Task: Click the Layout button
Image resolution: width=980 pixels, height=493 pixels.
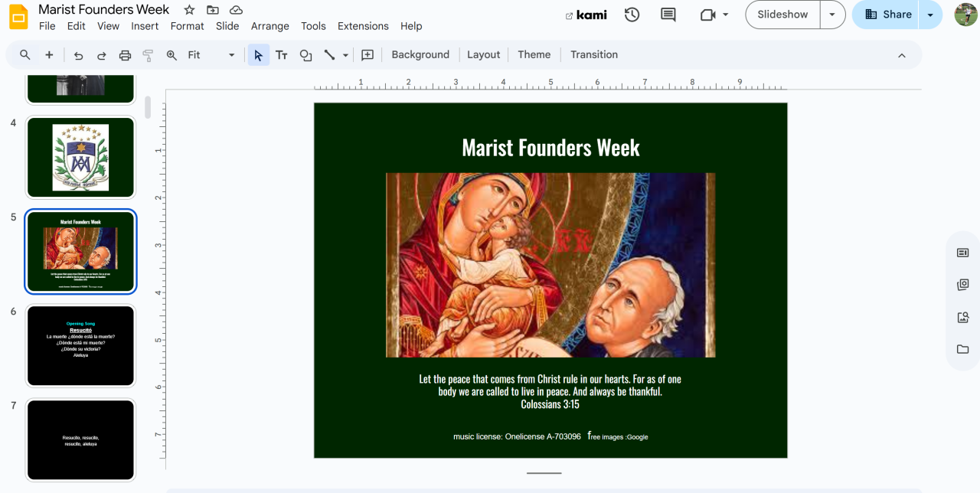Action: tap(483, 54)
